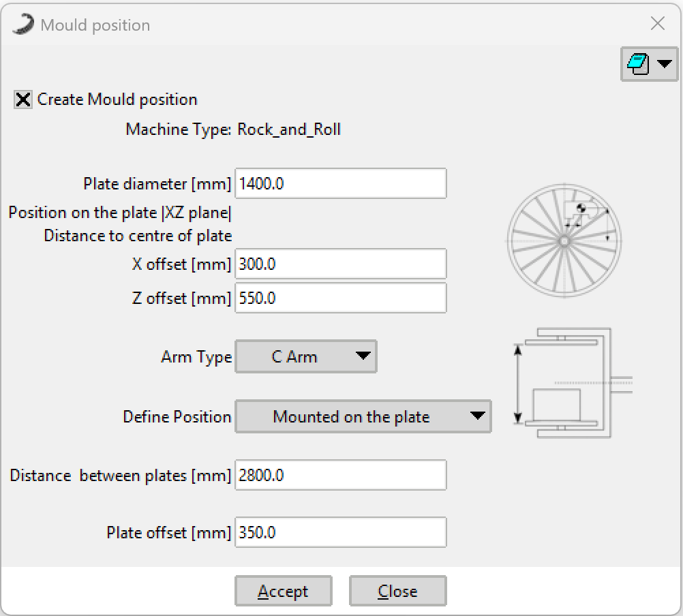Click the 'Define Position' label
683x616 pixels.
point(177,416)
